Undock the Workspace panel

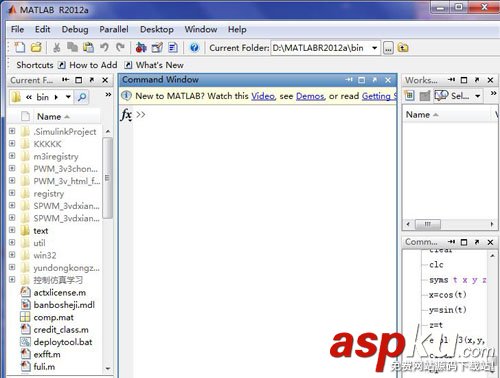click(477, 80)
